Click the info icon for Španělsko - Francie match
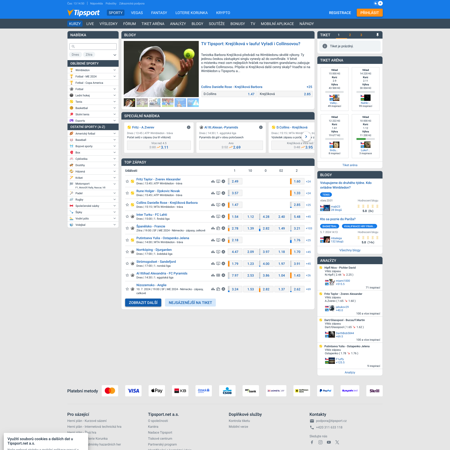450x450 pixels. coord(223,228)
